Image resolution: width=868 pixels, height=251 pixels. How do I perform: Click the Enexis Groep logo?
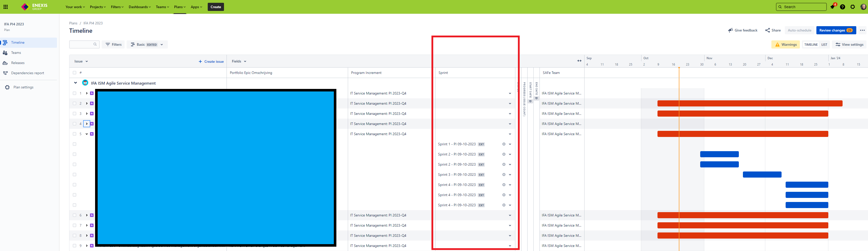coord(34,7)
